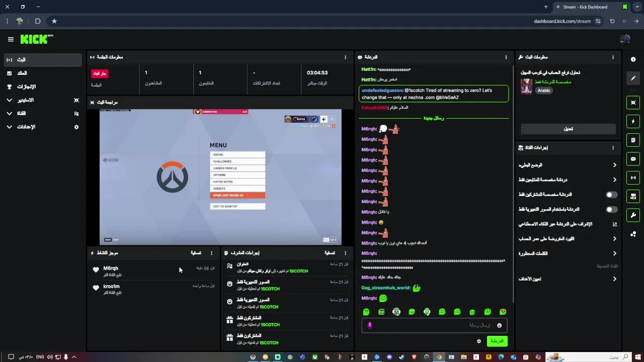Open the stream info panel three-dot menu

[x=613, y=57]
